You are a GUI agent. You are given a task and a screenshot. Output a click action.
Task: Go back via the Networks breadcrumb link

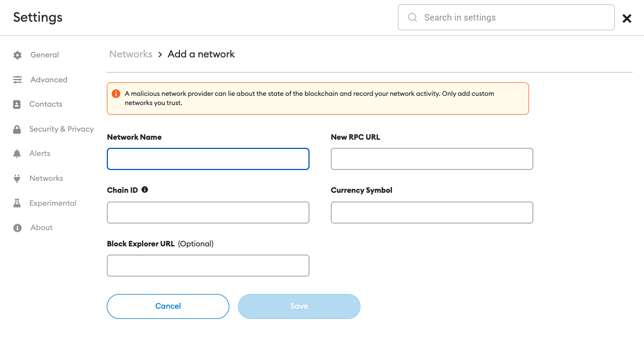pyautogui.click(x=131, y=54)
